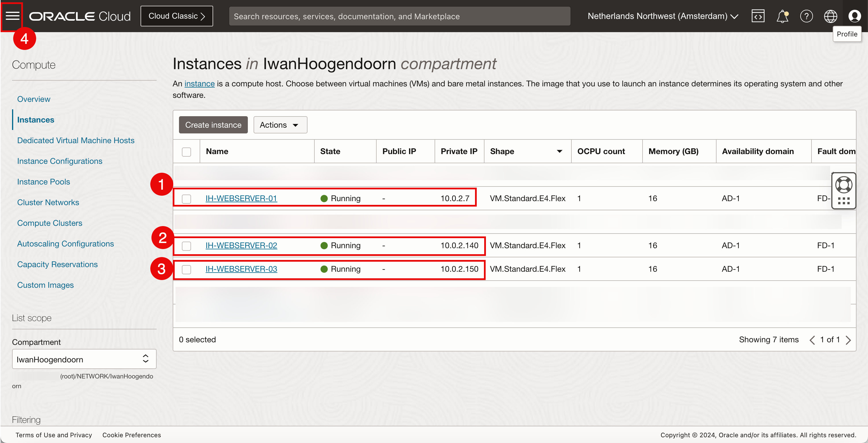Open the Netherlands Northwest region selector
Viewport: 868px width, 443px height.
[662, 16]
